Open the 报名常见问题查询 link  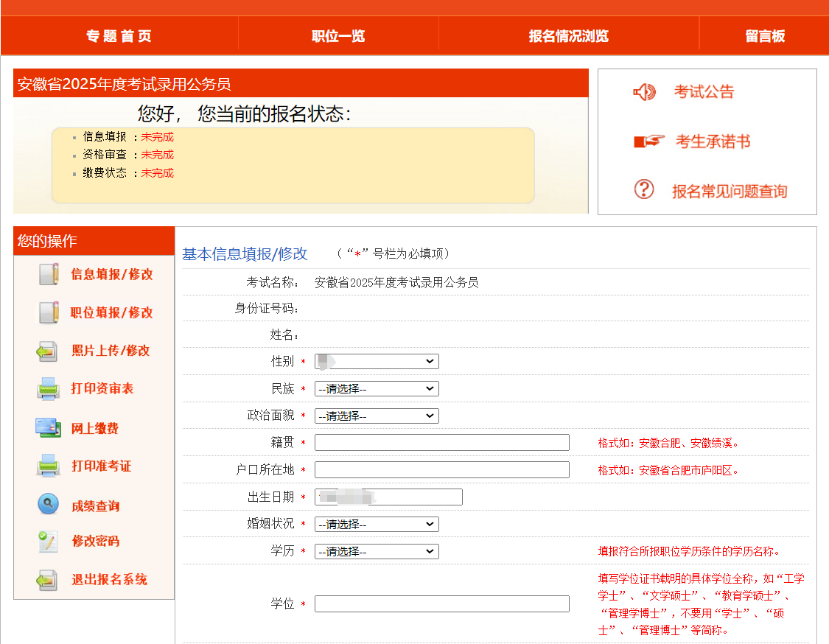pyautogui.click(x=730, y=192)
